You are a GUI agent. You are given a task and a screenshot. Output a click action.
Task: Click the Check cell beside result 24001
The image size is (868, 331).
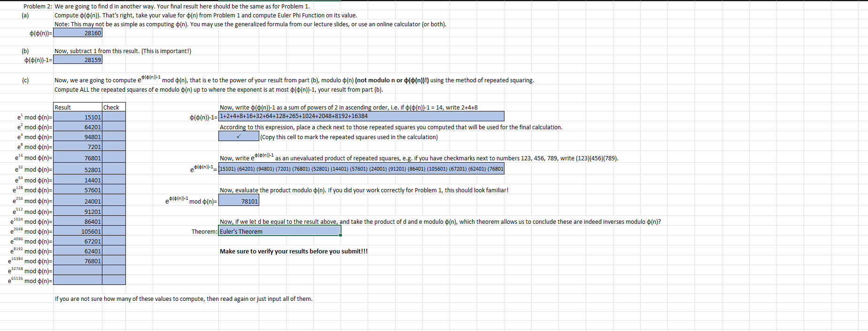(x=114, y=201)
